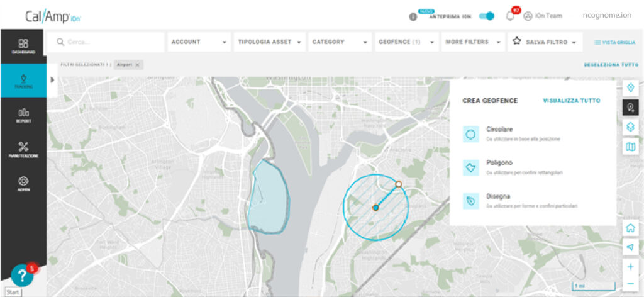The width and height of the screenshot is (644, 297).
Task: Open the Admin gear section
Action: click(23, 184)
